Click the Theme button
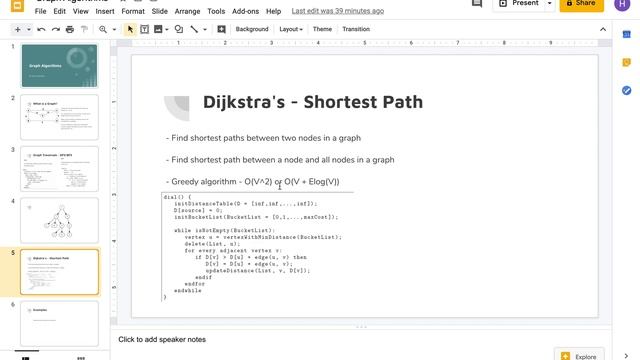640x360 pixels. [x=322, y=29]
